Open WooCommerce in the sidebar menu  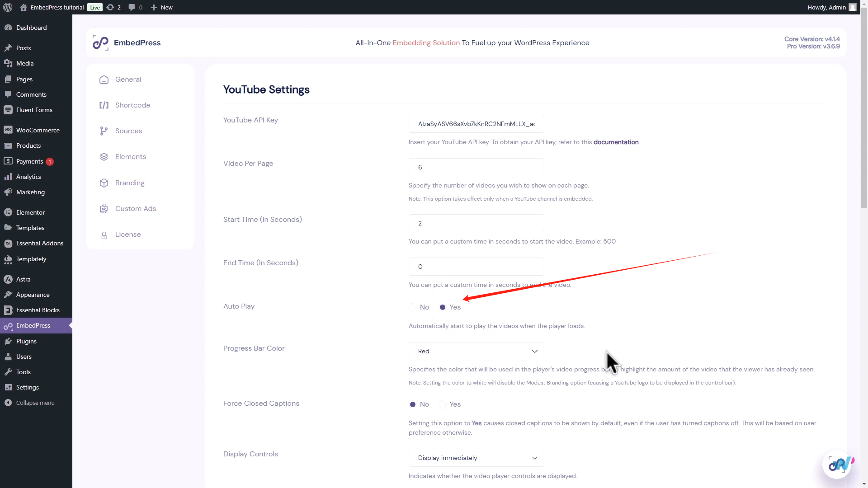pos(38,130)
